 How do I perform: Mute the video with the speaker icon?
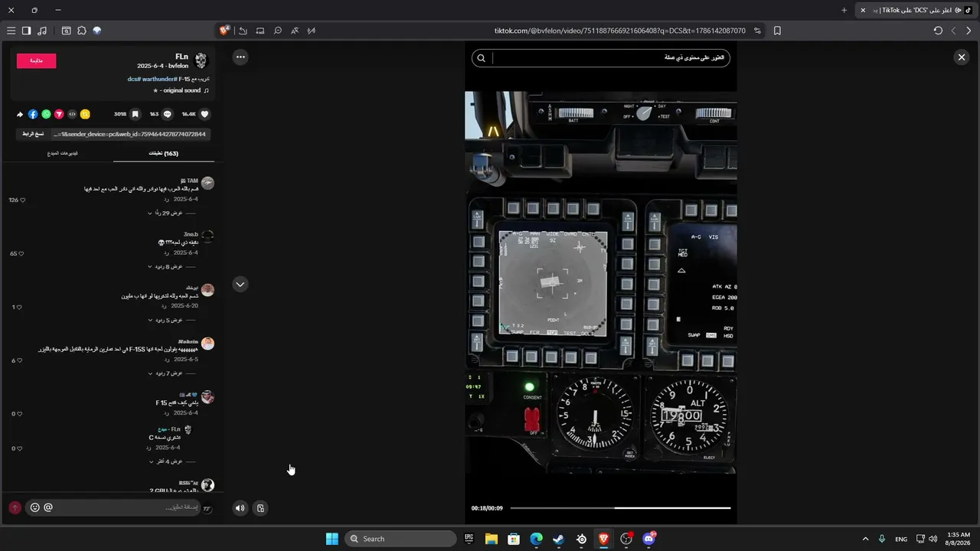point(240,508)
